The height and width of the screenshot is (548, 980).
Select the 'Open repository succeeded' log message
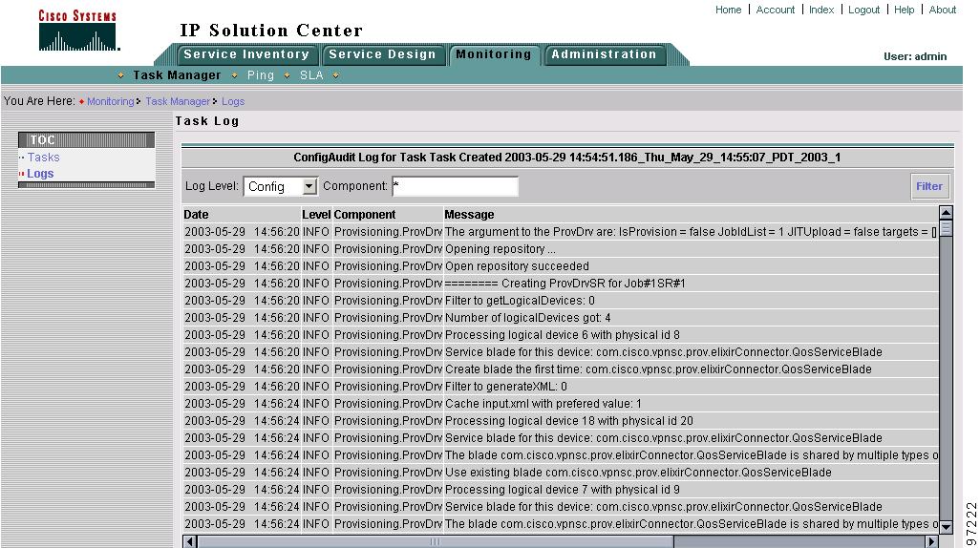[x=517, y=266]
